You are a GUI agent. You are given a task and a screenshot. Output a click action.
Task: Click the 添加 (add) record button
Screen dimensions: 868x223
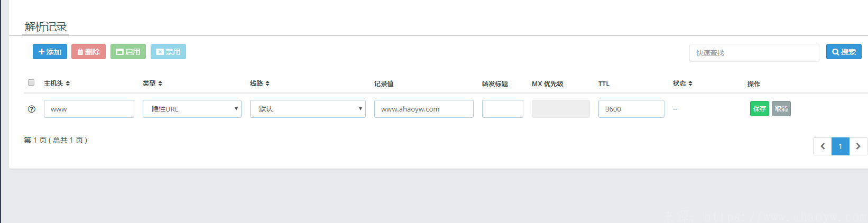coord(50,52)
